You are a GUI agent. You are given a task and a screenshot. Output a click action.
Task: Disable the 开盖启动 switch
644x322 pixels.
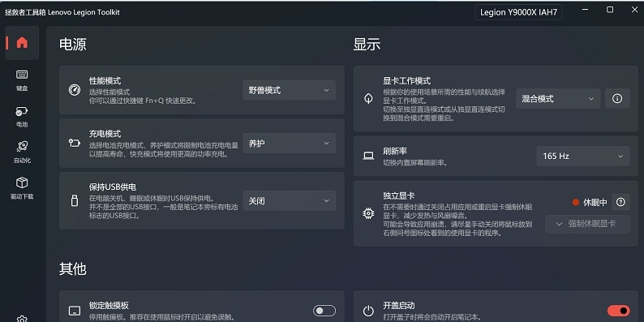tap(618, 311)
